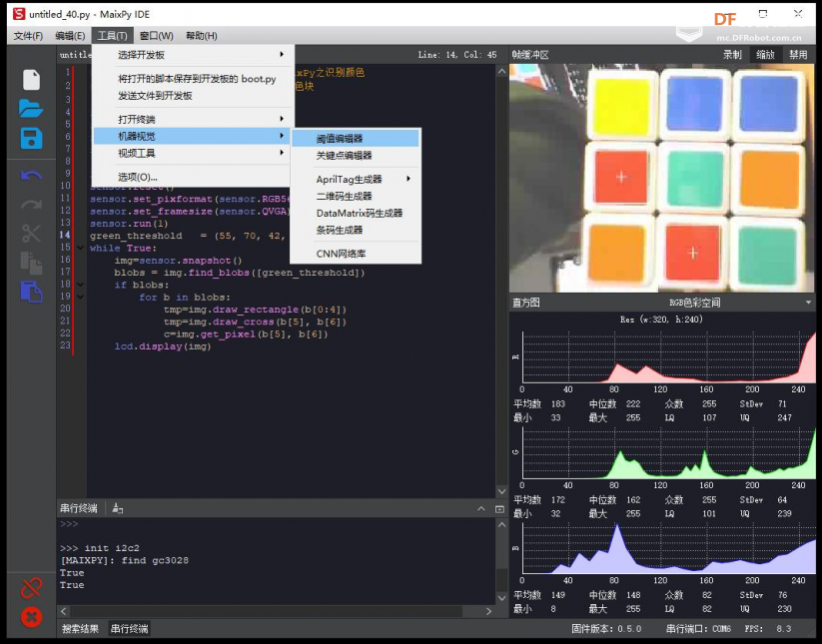The height and width of the screenshot is (644, 822).
Task: Click the 串行端口: COM6 status entry
Action: pyautogui.click(x=698, y=629)
